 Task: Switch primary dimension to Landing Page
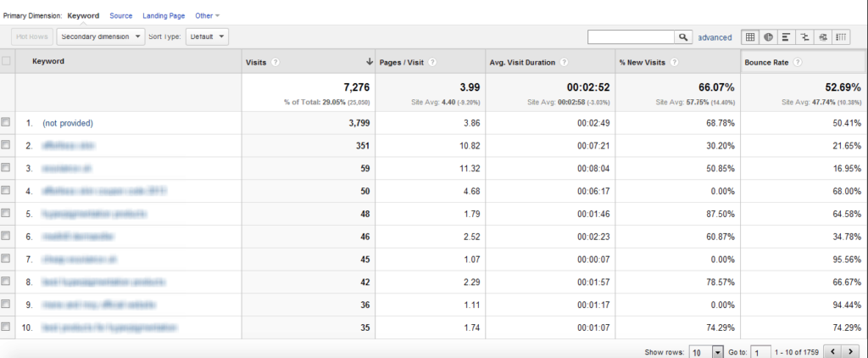pyautogui.click(x=164, y=16)
